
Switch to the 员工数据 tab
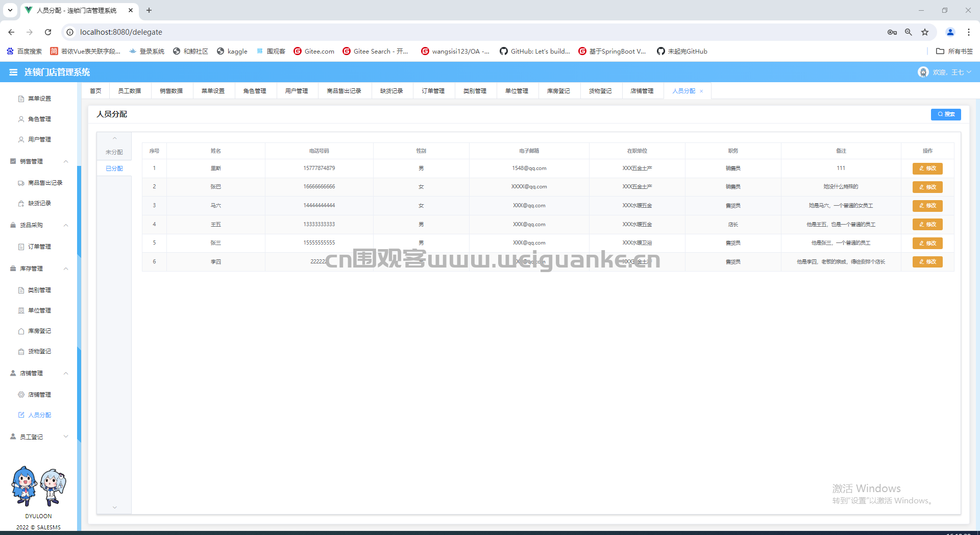click(x=130, y=91)
